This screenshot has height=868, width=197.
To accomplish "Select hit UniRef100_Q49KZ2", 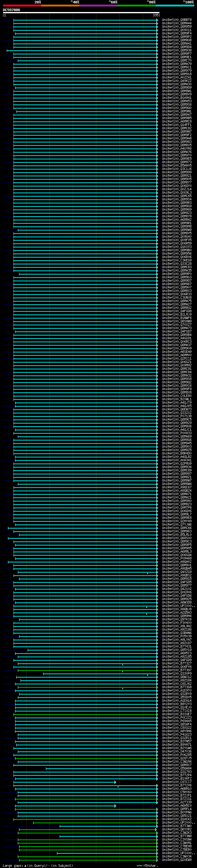I will click(176, 81).
